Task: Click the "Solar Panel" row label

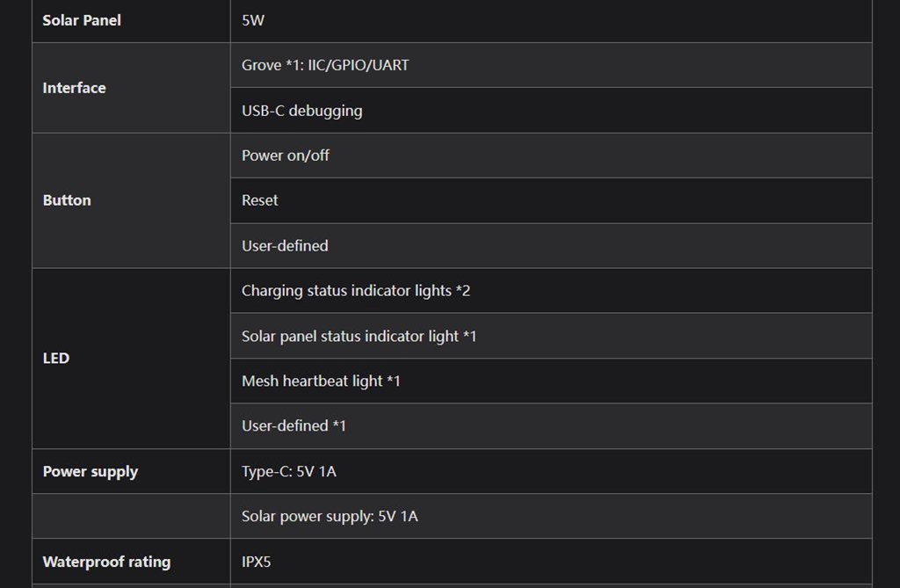Action: [82, 20]
